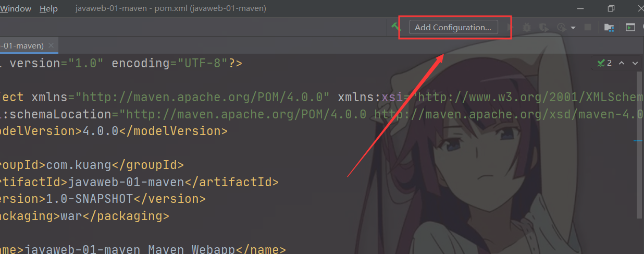Click the javaweb-01-maven Maven Webapp name text
Image resolution: width=644 pixels, height=254 pixels.
point(130,249)
